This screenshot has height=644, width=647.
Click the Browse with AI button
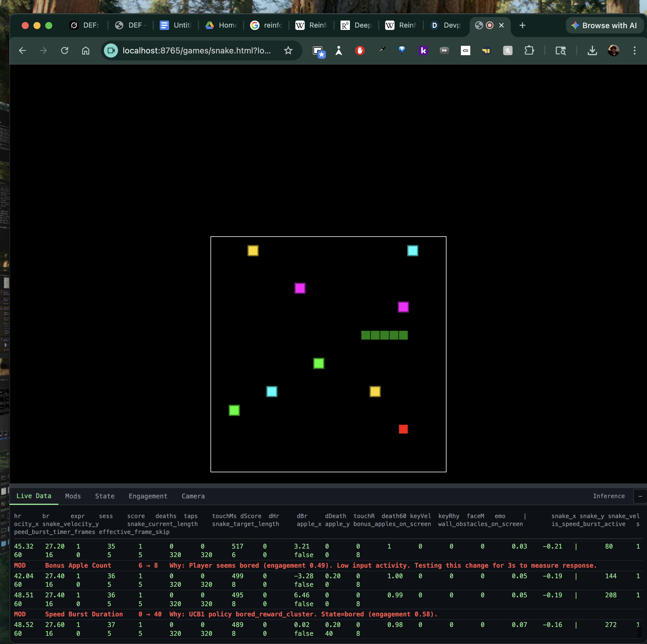coord(604,26)
